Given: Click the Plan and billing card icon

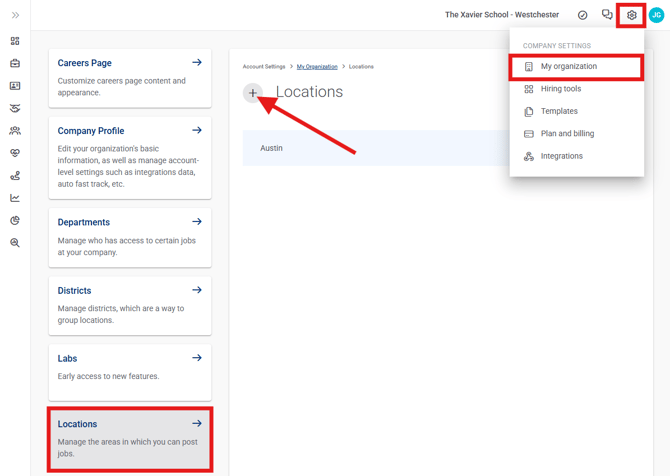Looking at the screenshot, I should tap(529, 134).
